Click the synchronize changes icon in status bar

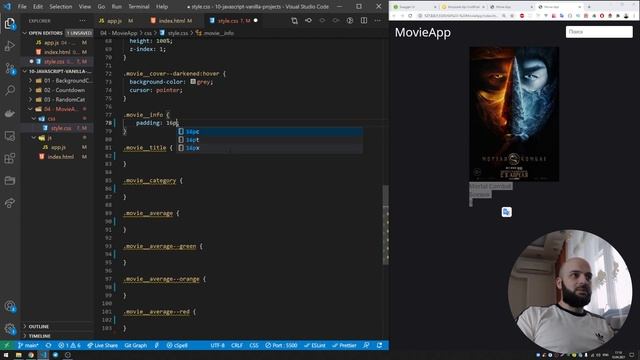(48, 345)
